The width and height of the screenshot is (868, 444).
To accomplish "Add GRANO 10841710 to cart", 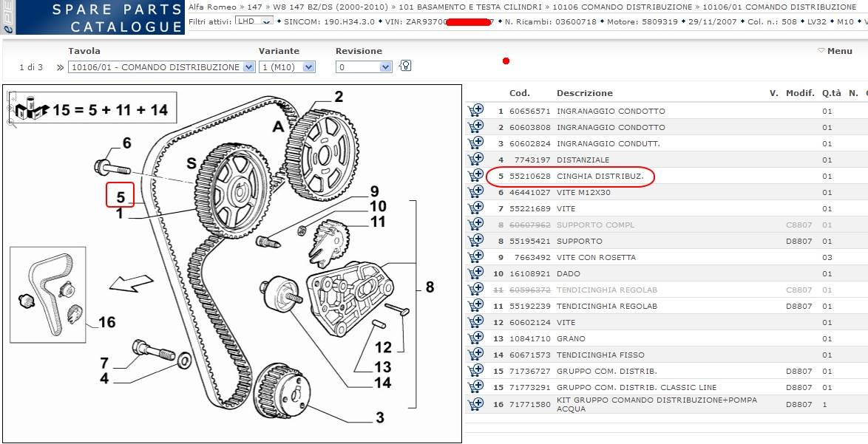I will click(475, 338).
